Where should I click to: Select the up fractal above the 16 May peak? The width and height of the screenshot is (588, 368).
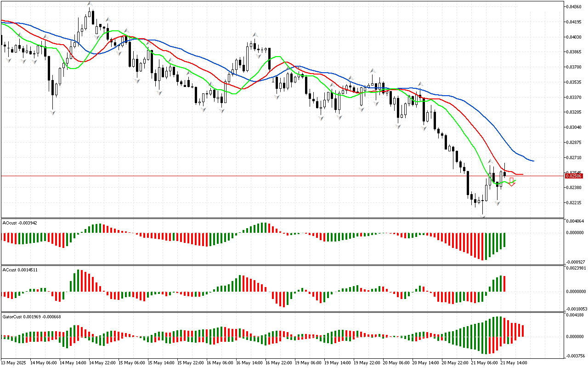click(254, 34)
